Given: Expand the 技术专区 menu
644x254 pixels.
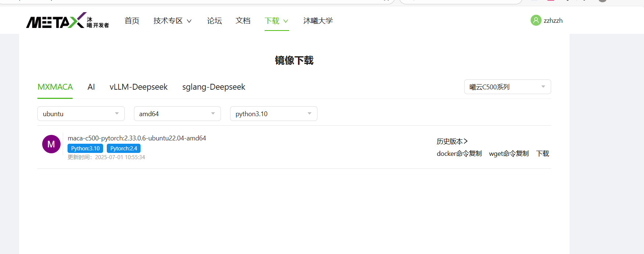Looking at the screenshot, I should pos(172,21).
